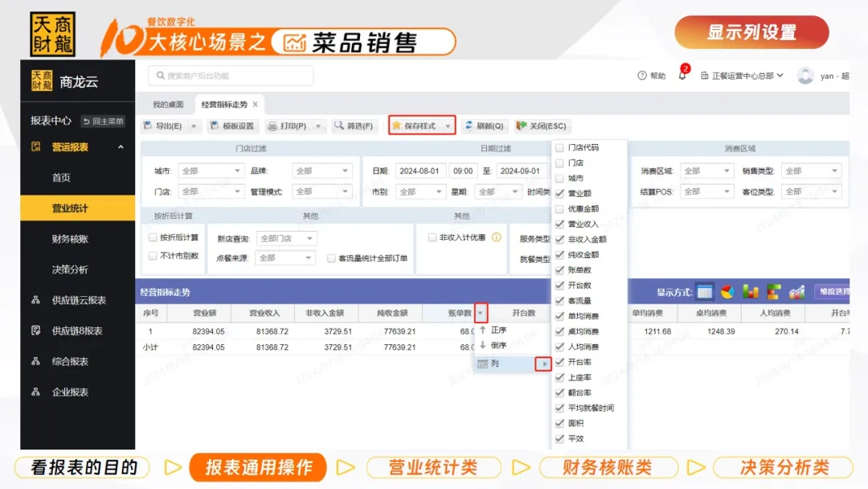
Task: Switch display mode to horizontal bar chart
Action: [773, 292]
